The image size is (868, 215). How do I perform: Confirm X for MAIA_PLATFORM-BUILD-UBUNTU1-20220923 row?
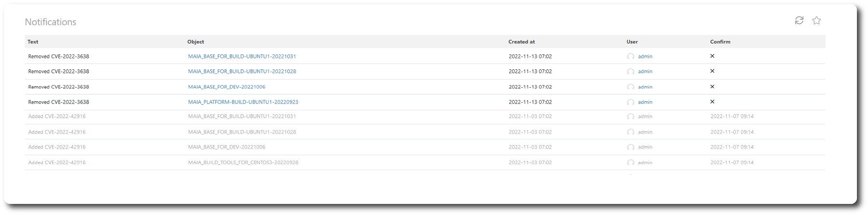[x=712, y=102]
